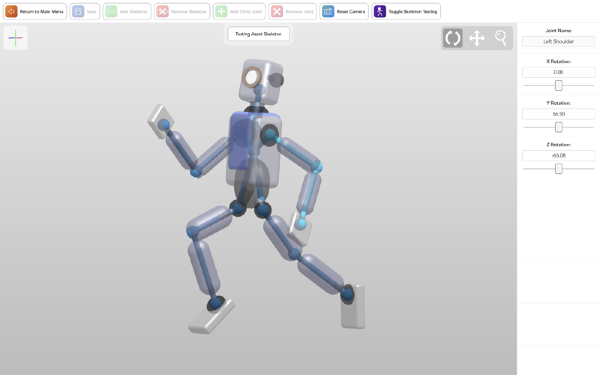Click Add Child Joint button

tap(239, 11)
